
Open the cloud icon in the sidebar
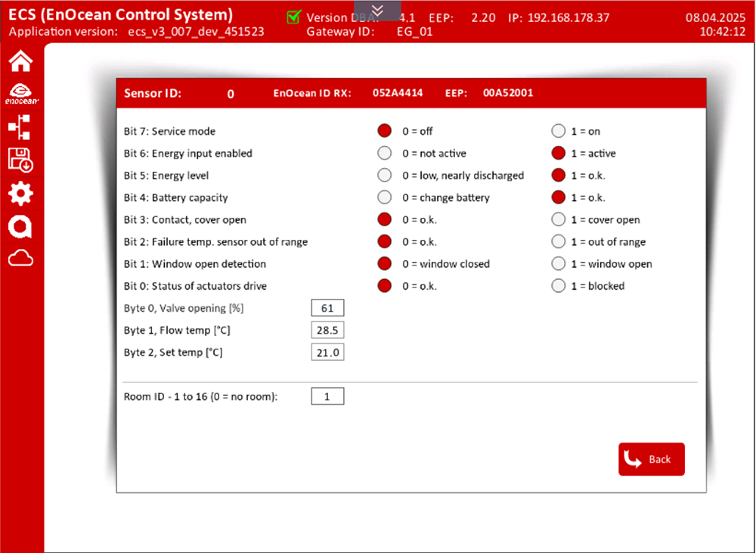pyautogui.click(x=20, y=259)
